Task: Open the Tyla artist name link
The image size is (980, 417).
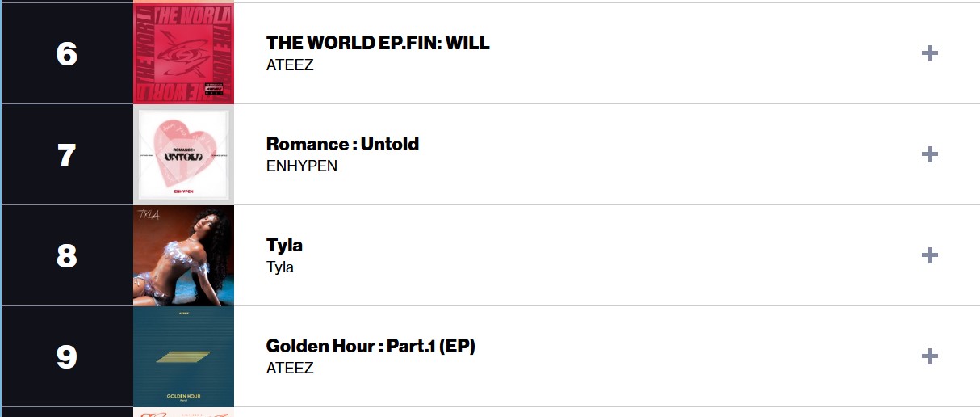Action: coord(280,267)
